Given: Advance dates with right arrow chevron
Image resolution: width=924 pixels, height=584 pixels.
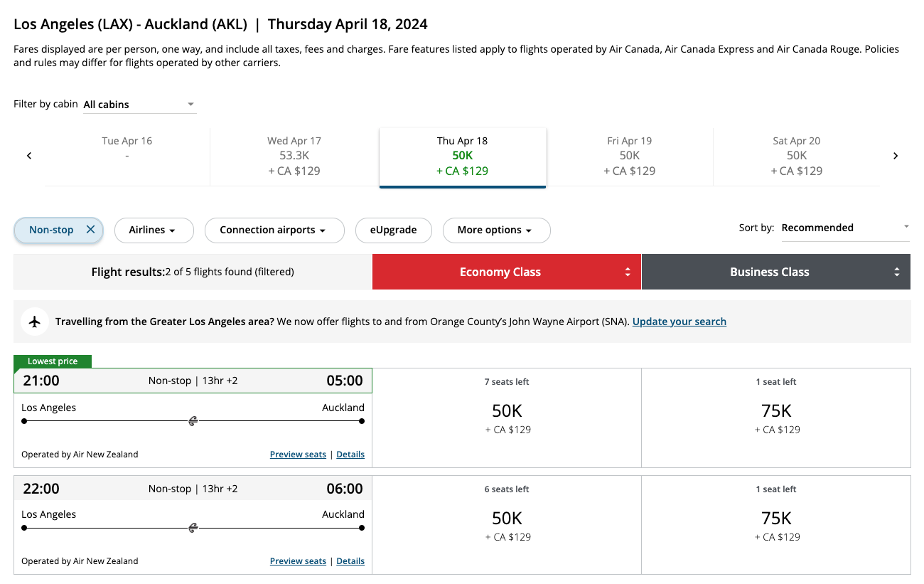Looking at the screenshot, I should click(x=896, y=156).
